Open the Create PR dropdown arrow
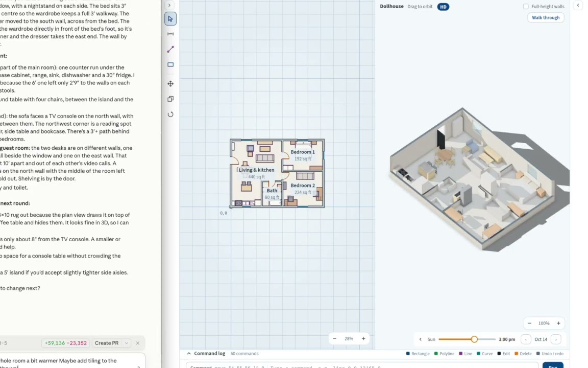Screen dimensions: 588x368 [127, 343]
